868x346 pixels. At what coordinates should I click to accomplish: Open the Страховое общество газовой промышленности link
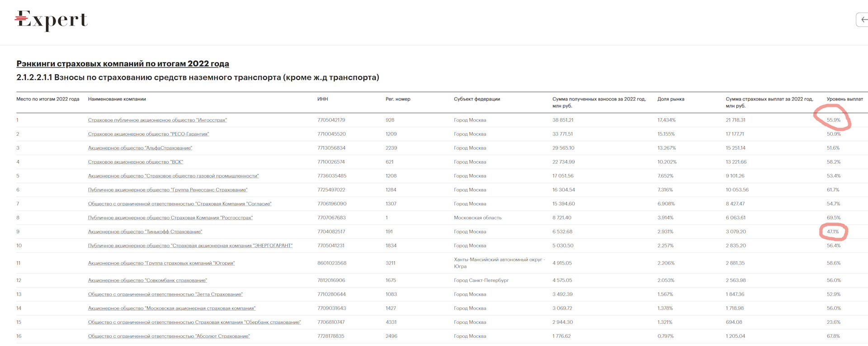[x=173, y=176]
